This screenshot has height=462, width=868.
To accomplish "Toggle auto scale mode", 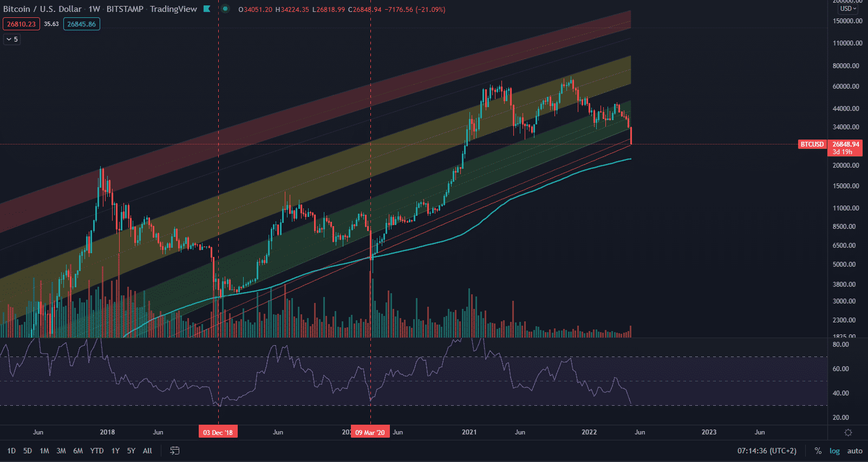I will tap(854, 451).
